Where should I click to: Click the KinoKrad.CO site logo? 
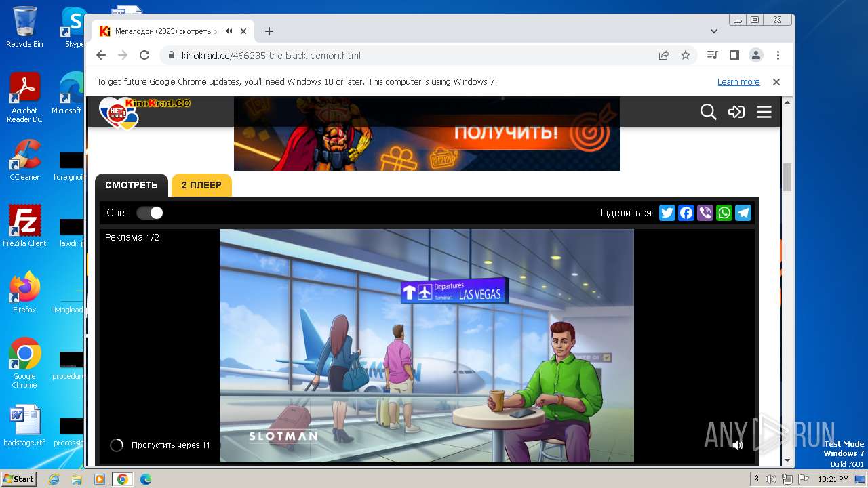tap(144, 112)
